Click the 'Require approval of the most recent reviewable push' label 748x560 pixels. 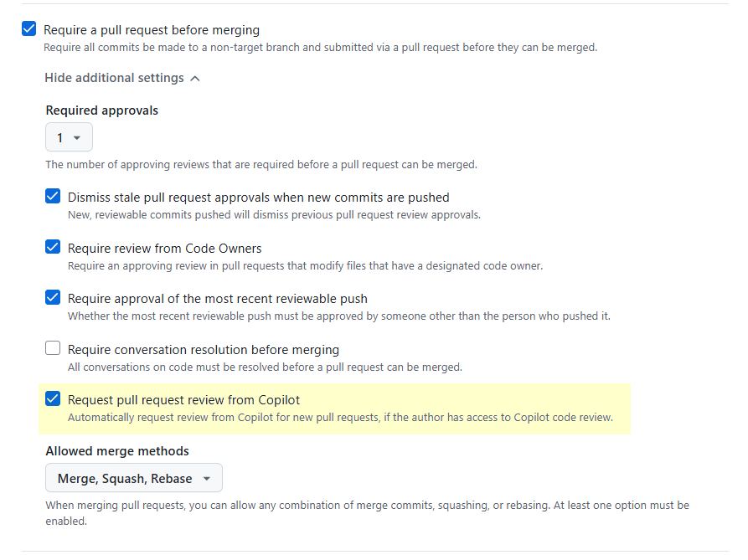coord(217,299)
